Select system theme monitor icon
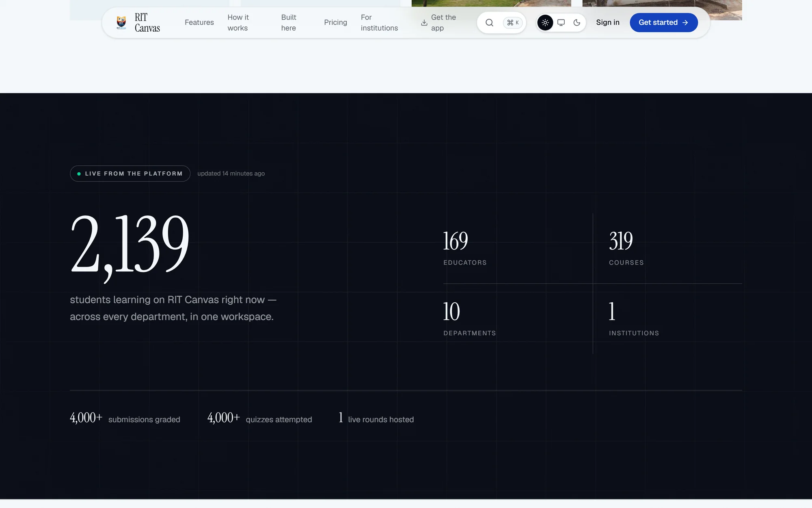This screenshot has height=508, width=812. coord(561,23)
